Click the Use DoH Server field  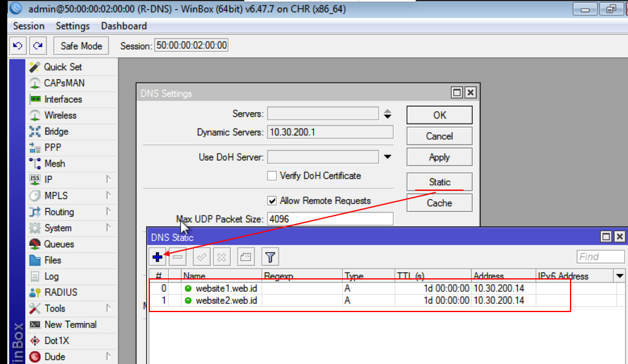click(323, 157)
